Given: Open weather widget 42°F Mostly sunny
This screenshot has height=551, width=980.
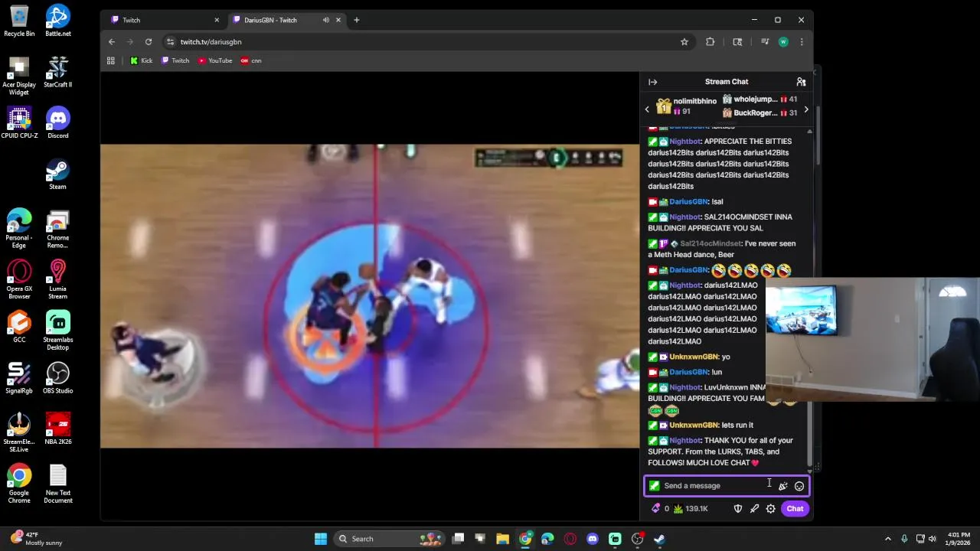Looking at the screenshot, I should click(x=37, y=539).
